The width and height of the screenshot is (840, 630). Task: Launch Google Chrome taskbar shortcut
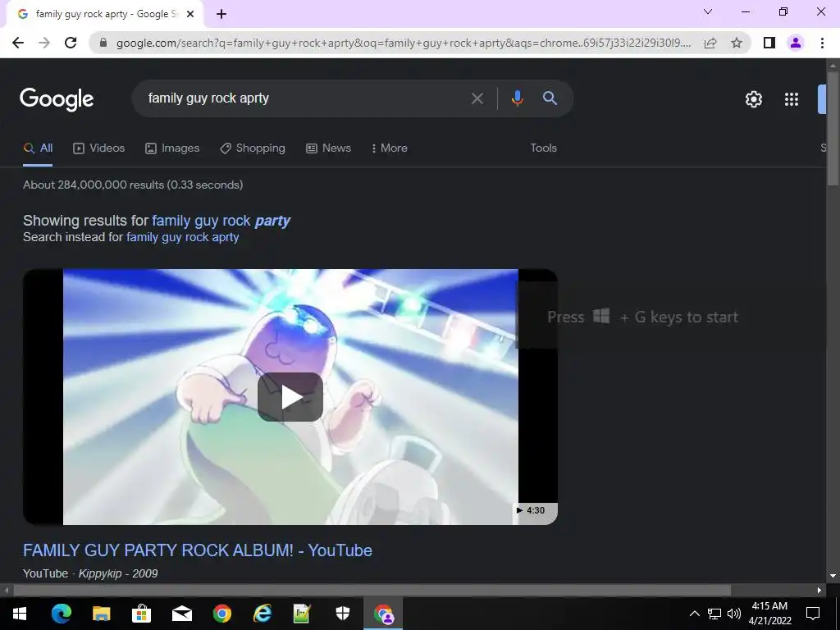221,614
